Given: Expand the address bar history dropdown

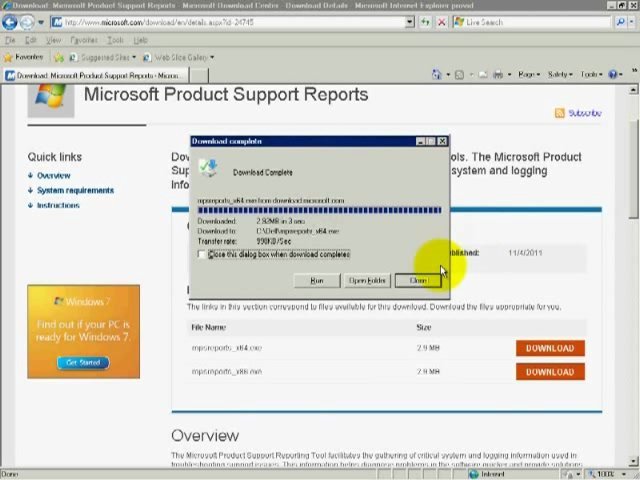Looking at the screenshot, I should point(410,22).
